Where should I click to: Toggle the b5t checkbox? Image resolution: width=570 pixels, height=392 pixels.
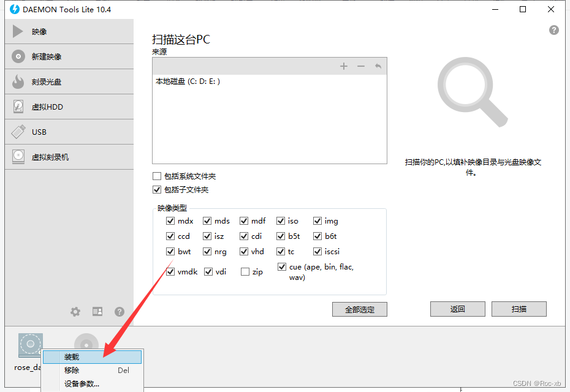[281, 236]
